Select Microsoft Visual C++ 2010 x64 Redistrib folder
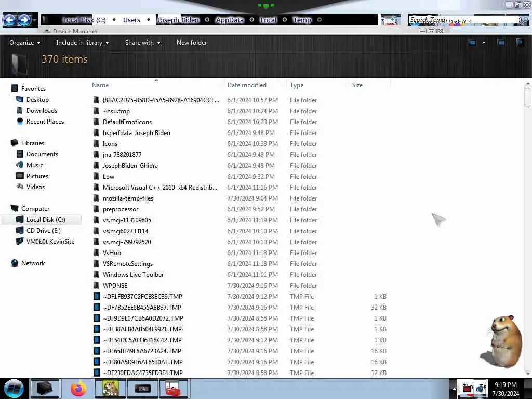This screenshot has width=532, height=399. pyautogui.click(x=160, y=187)
